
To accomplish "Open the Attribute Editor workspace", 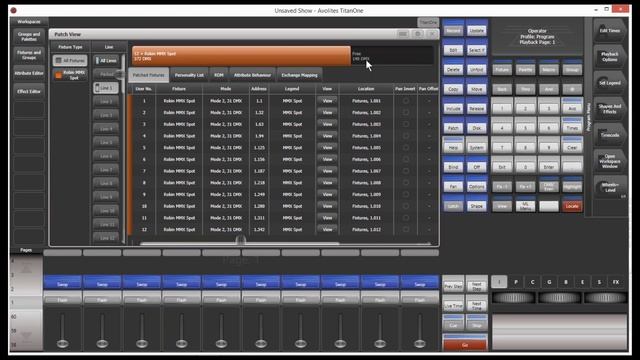I will pos(29,73).
